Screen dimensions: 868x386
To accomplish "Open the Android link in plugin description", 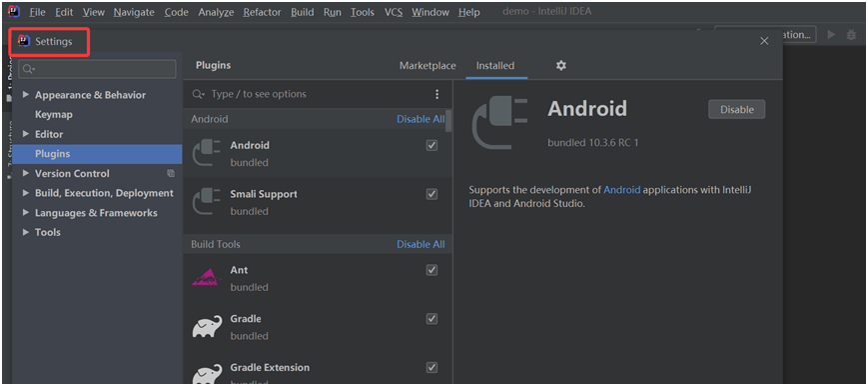I will coord(621,190).
